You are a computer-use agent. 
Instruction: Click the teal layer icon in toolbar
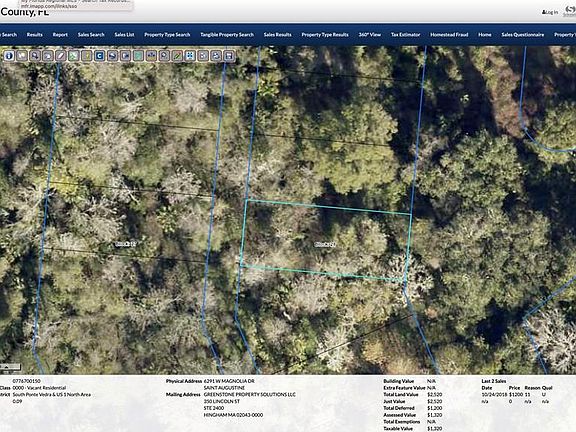point(138,56)
